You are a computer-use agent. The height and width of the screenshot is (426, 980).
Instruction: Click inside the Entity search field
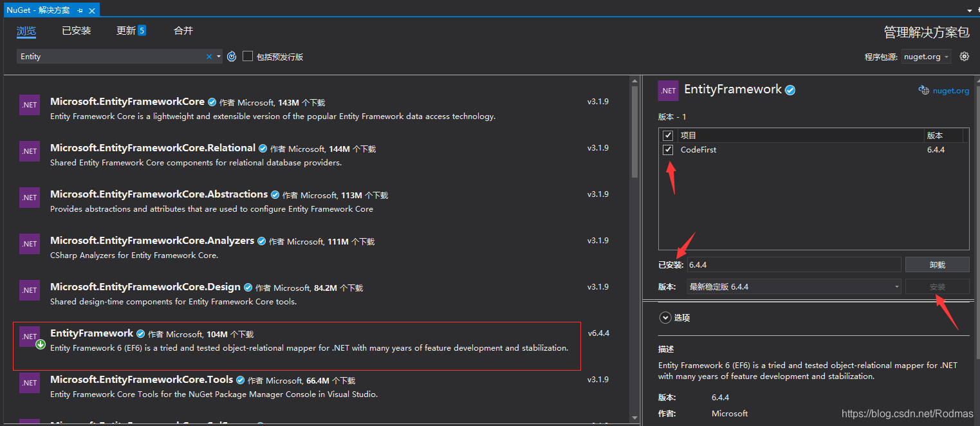click(x=109, y=57)
